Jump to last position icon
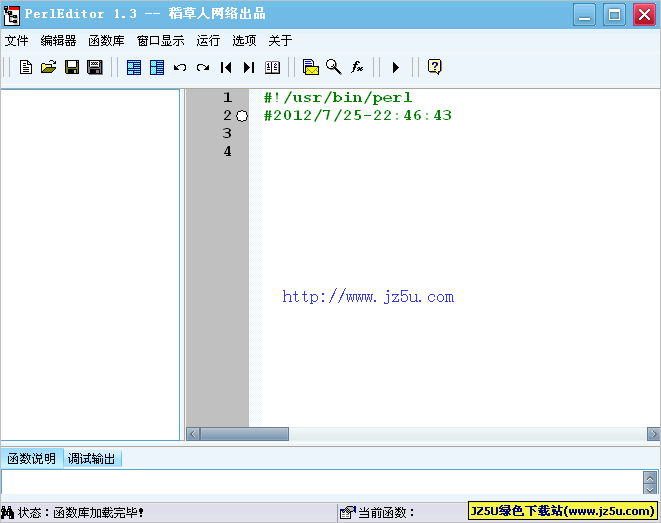Viewport: 661px width, 523px height. coord(249,67)
